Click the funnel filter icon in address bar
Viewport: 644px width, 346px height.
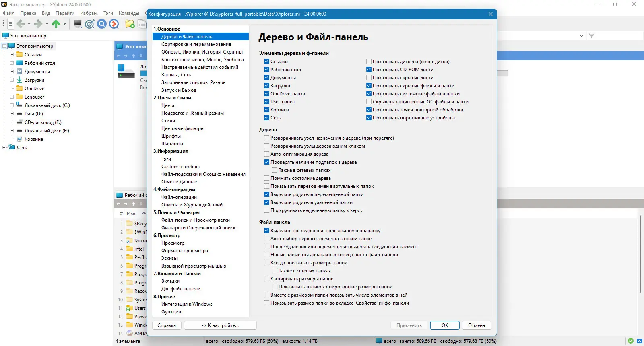pos(592,36)
